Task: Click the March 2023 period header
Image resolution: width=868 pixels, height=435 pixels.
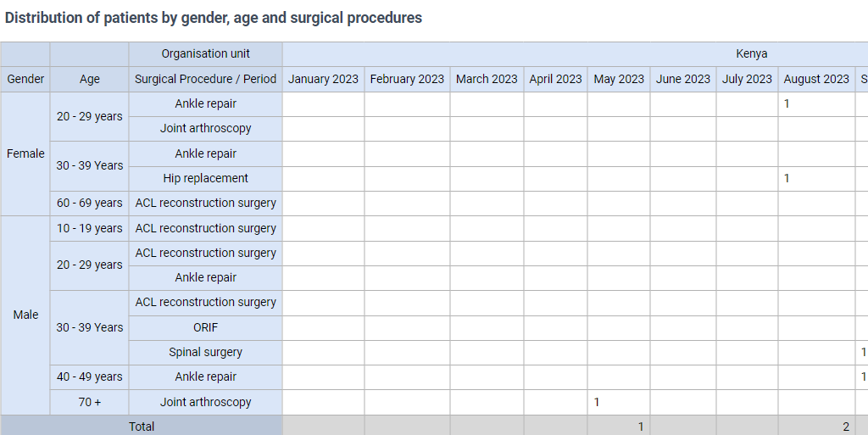Action: 487,79
